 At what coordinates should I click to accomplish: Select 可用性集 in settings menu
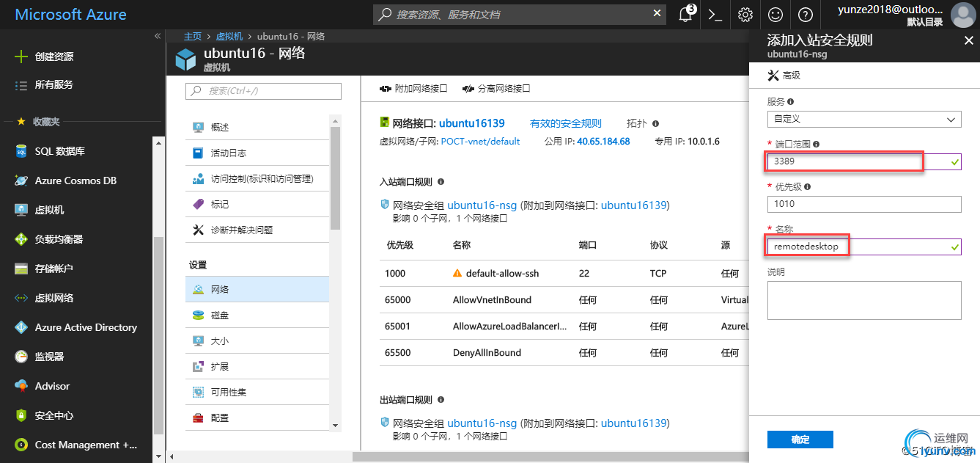click(x=257, y=393)
